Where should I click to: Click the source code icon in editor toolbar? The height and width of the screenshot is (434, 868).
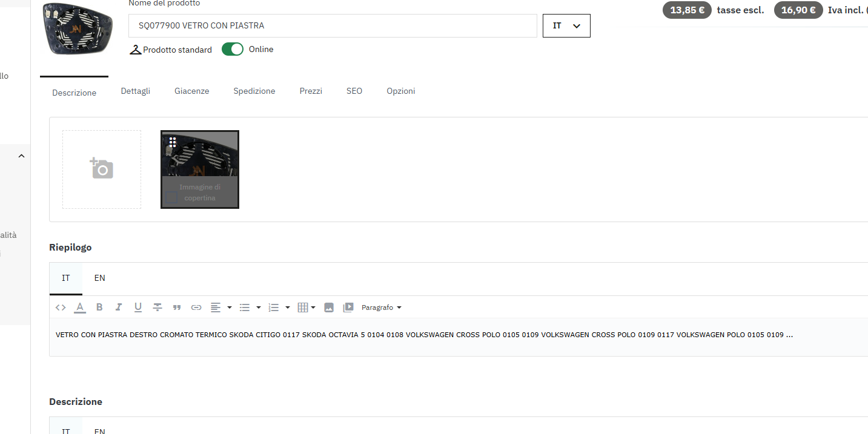(x=61, y=307)
